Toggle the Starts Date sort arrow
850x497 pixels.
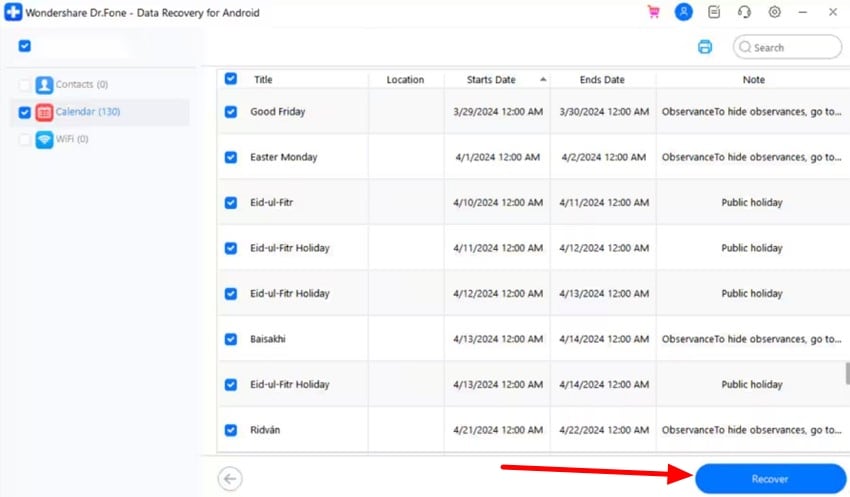(x=543, y=80)
